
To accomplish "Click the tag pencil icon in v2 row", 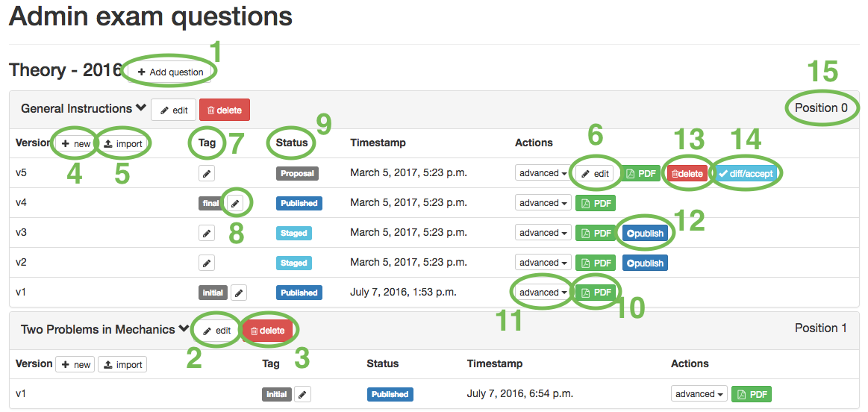I will click(x=207, y=263).
